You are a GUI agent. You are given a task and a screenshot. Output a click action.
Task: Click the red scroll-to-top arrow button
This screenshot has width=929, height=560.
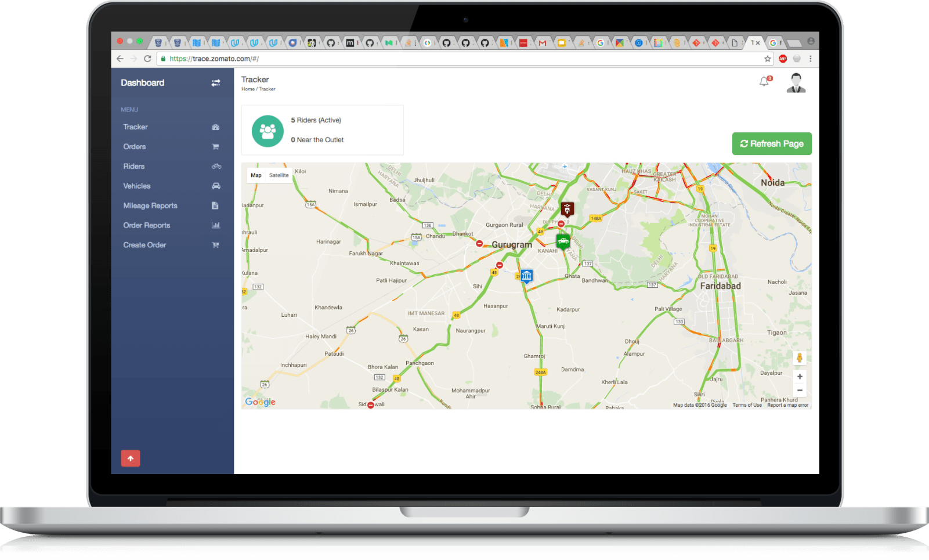tap(131, 458)
